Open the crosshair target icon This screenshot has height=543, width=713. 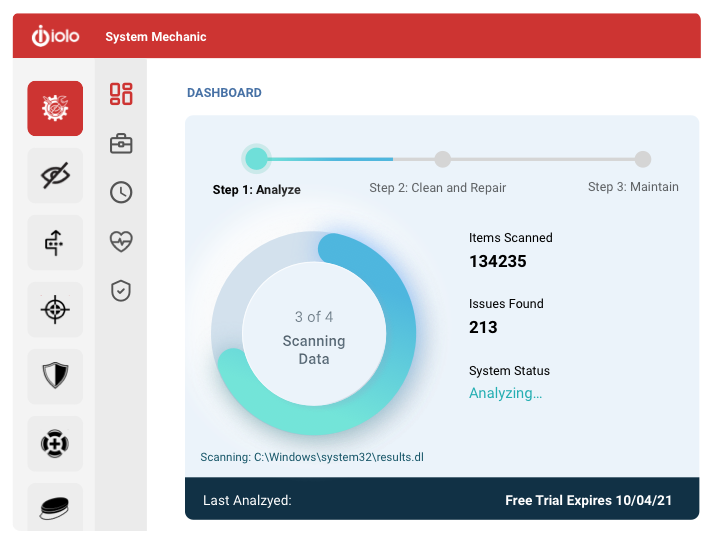[55, 309]
